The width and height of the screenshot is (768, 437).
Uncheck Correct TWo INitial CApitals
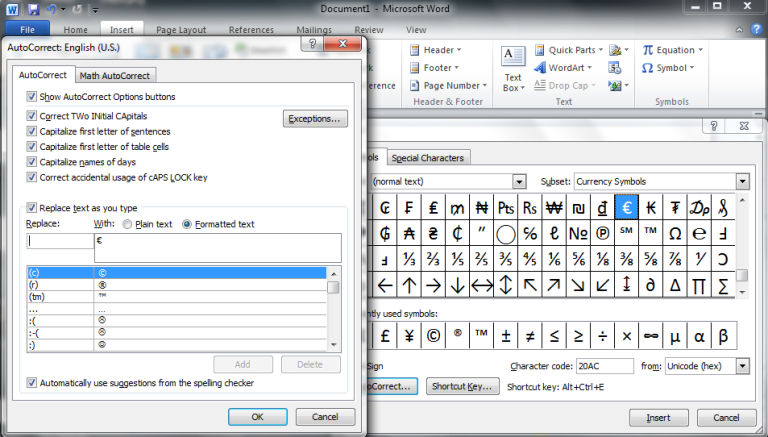pos(31,116)
